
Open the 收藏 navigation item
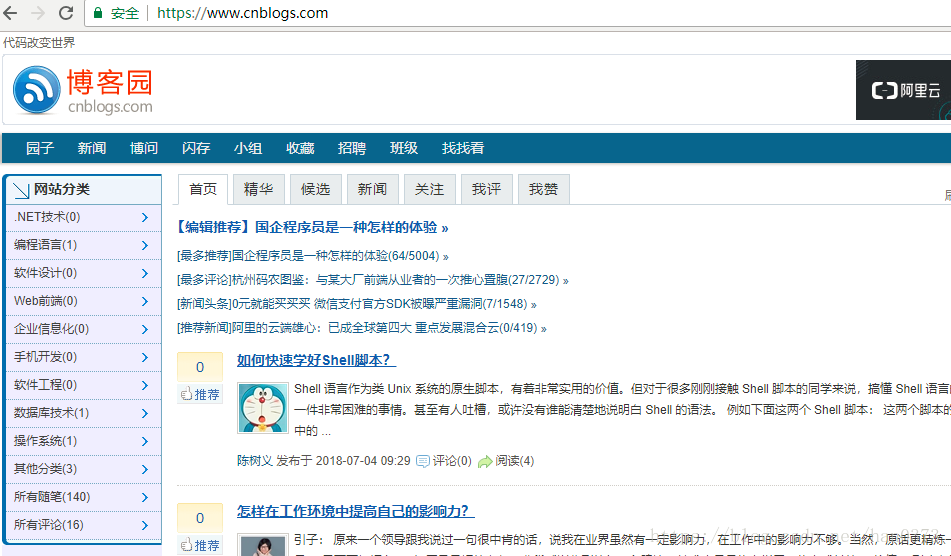(x=300, y=148)
